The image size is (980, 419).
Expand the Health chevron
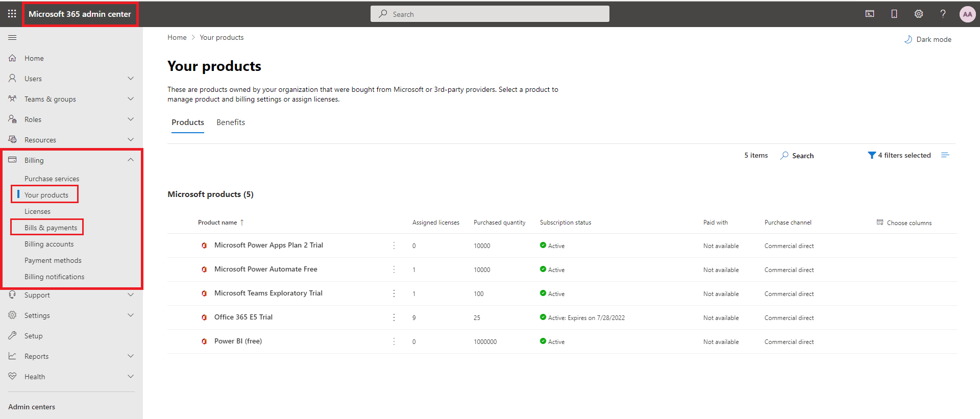131,376
